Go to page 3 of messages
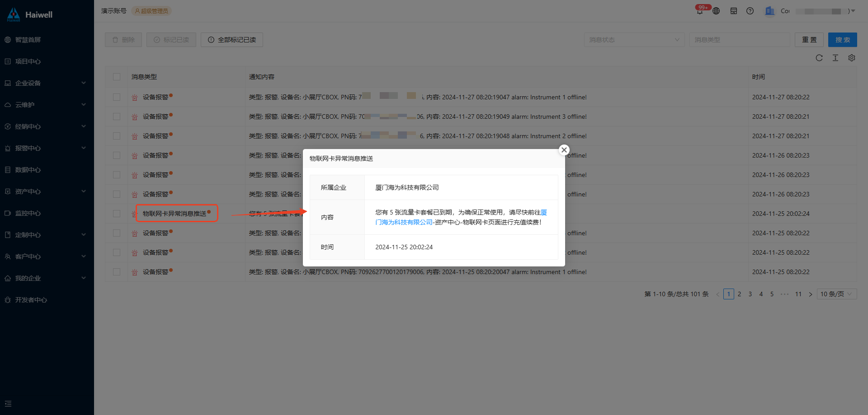868x415 pixels. click(x=750, y=294)
